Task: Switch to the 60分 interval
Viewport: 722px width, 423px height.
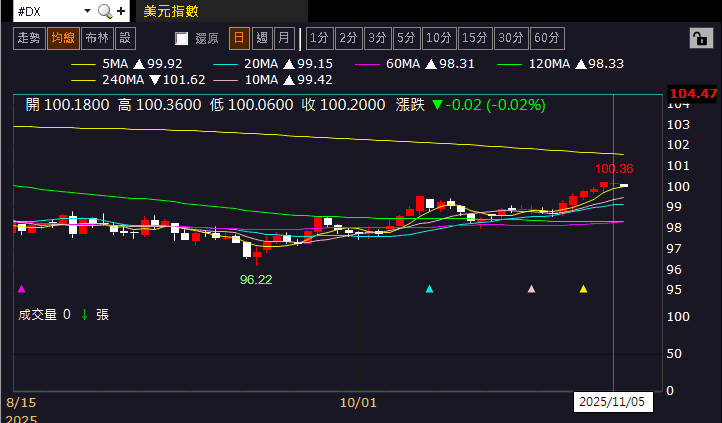Action: point(547,38)
